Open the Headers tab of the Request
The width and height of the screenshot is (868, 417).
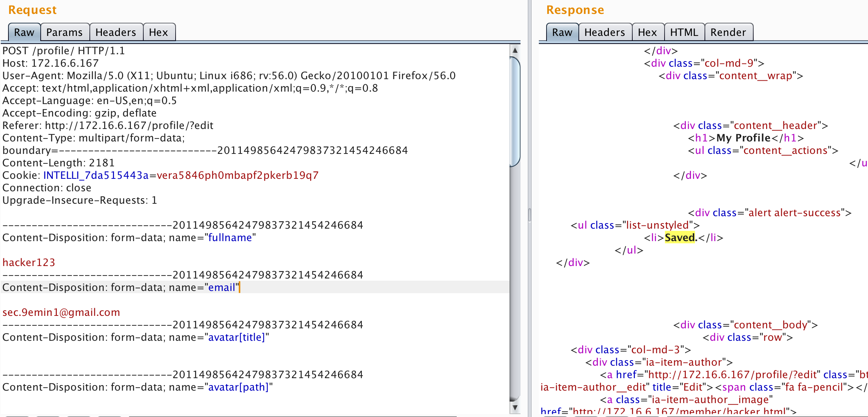116,32
